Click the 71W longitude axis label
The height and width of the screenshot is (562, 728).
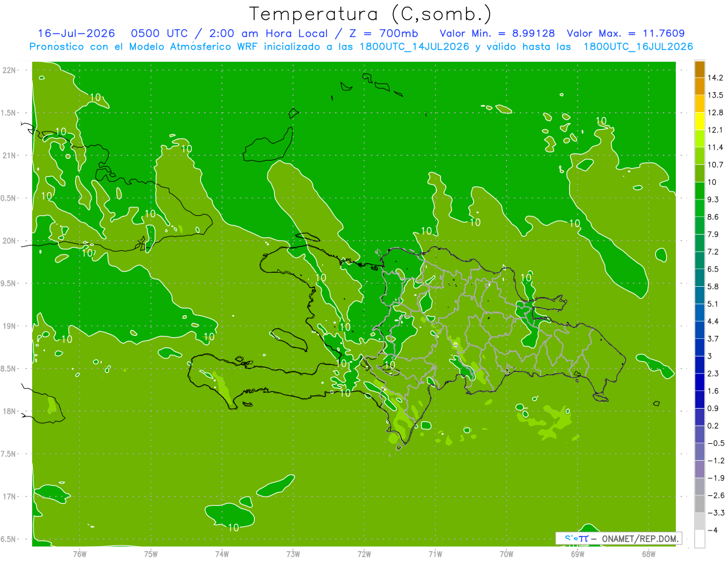(435, 554)
